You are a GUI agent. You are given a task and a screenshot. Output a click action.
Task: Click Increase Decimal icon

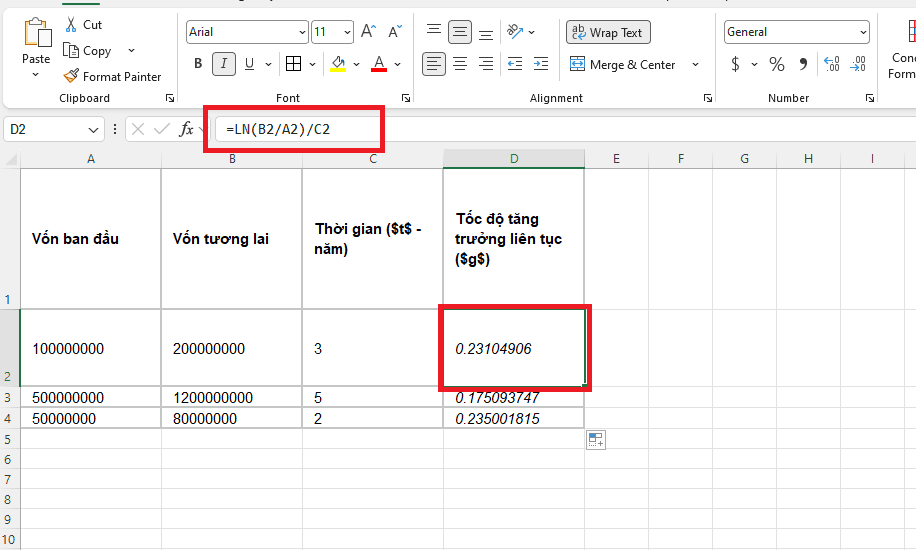click(832, 64)
